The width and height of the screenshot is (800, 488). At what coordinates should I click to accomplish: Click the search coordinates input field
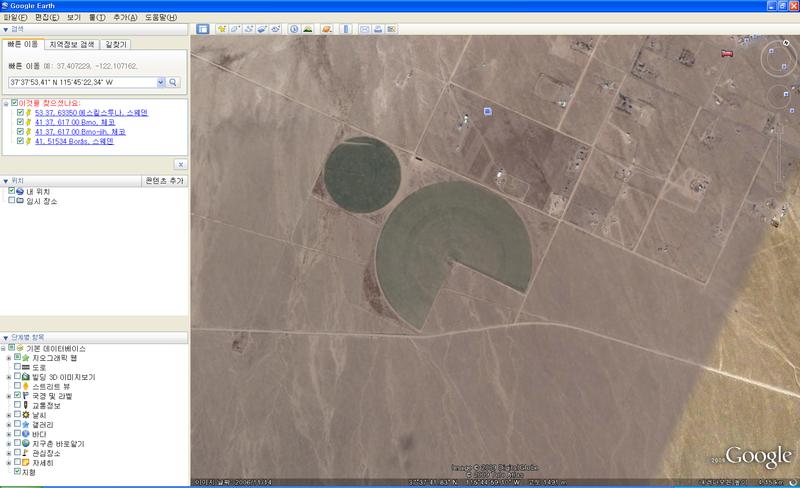pyautogui.click(x=80, y=82)
